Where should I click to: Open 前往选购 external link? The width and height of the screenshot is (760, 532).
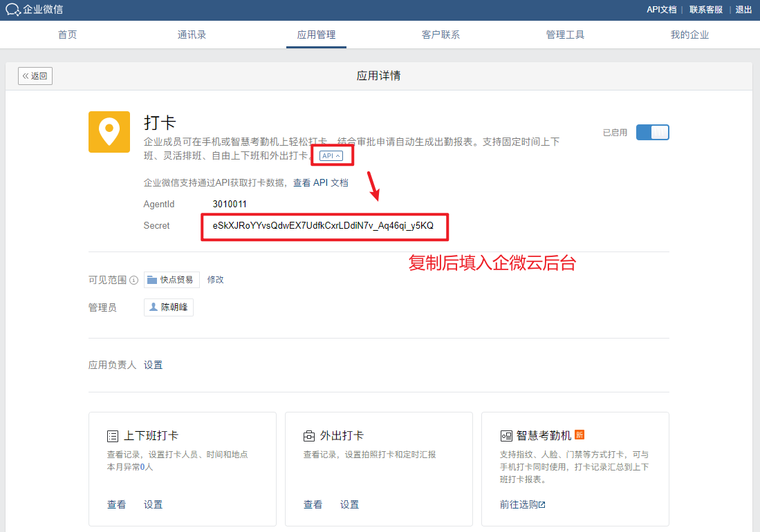tap(522, 504)
